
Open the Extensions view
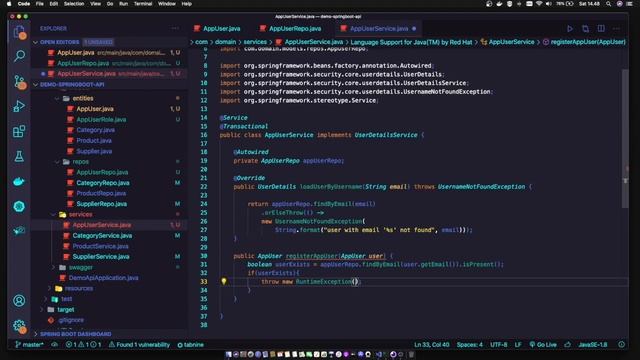[19, 131]
